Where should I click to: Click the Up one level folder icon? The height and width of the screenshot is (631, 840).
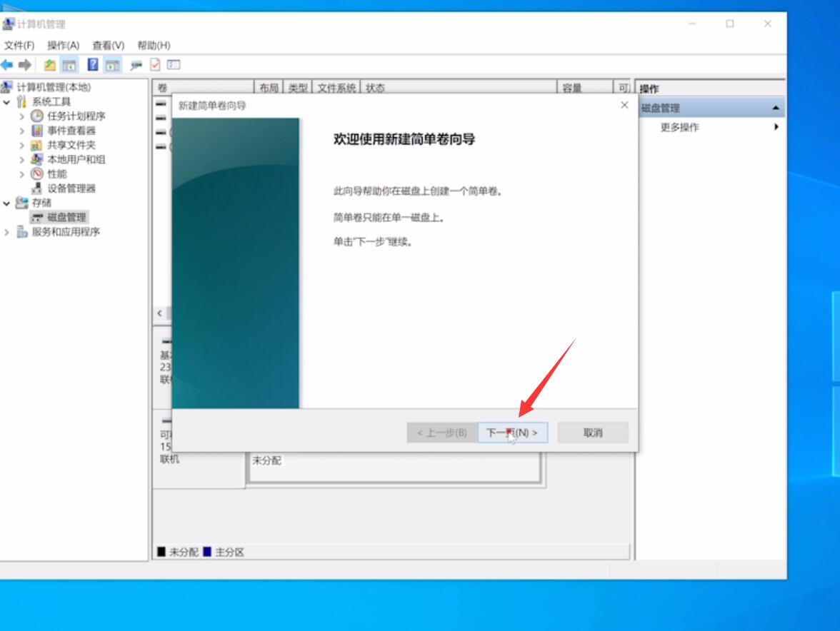[x=49, y=65]
